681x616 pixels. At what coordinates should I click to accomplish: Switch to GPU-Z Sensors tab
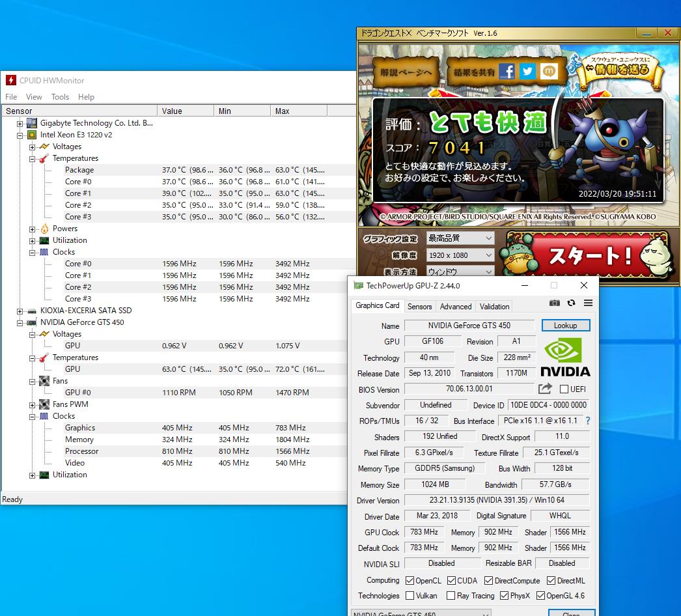pyautogui.click(x=419, y=306)
